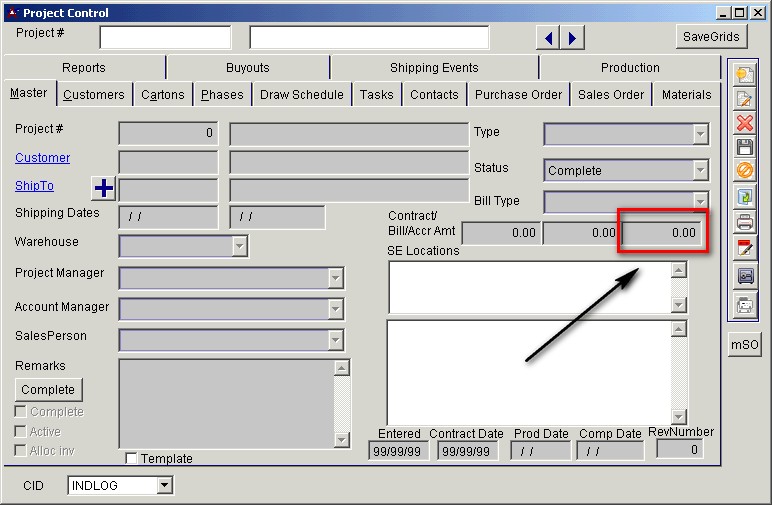The width and height of the screenshot is (772, 505).
Task: Switch to the Purchase Order tab
Action: (x=518, y=95)
